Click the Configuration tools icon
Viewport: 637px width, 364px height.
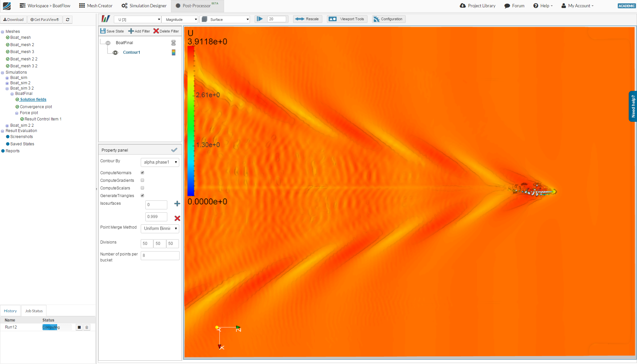pos(376,19)
